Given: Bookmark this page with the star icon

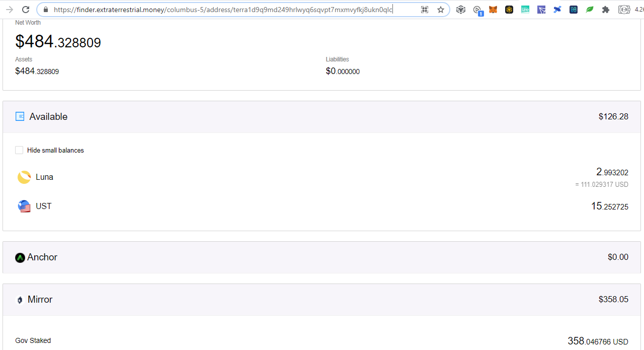Looking at the screenshot, I should click(441, 10).
